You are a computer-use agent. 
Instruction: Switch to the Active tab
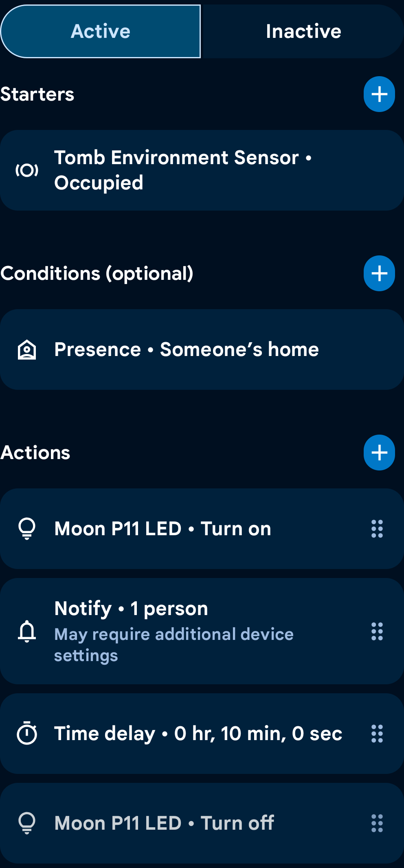(x=101, y=31)
